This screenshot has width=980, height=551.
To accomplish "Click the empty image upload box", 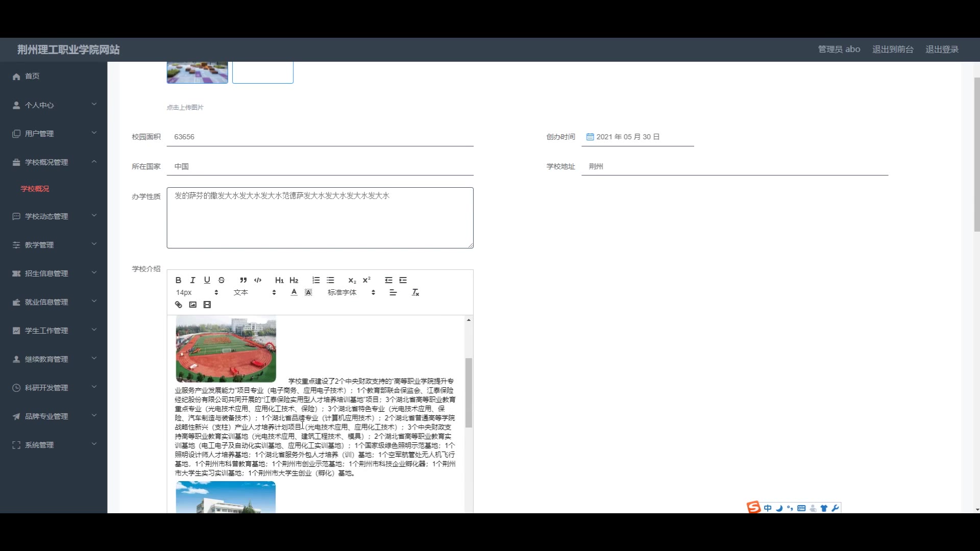I will click(x=263, y=72).
